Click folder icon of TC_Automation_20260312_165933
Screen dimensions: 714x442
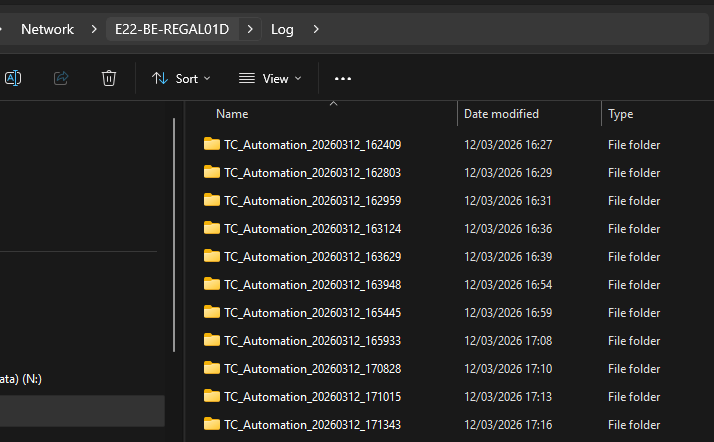coord(211,340)
